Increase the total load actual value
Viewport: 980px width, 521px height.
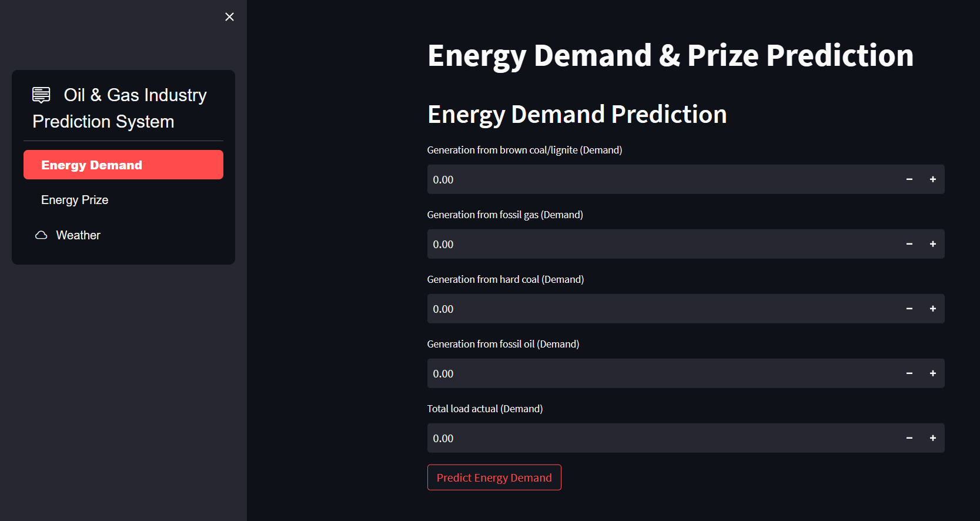point(932,438)
